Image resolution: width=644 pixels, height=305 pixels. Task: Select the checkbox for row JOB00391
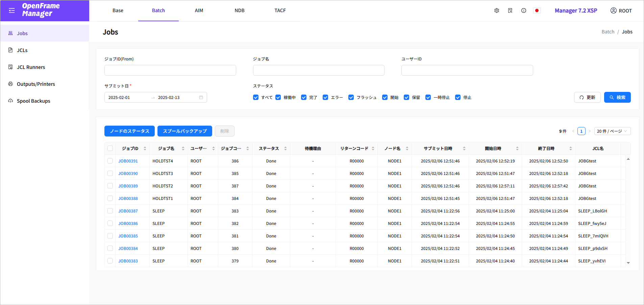(110, 161)
